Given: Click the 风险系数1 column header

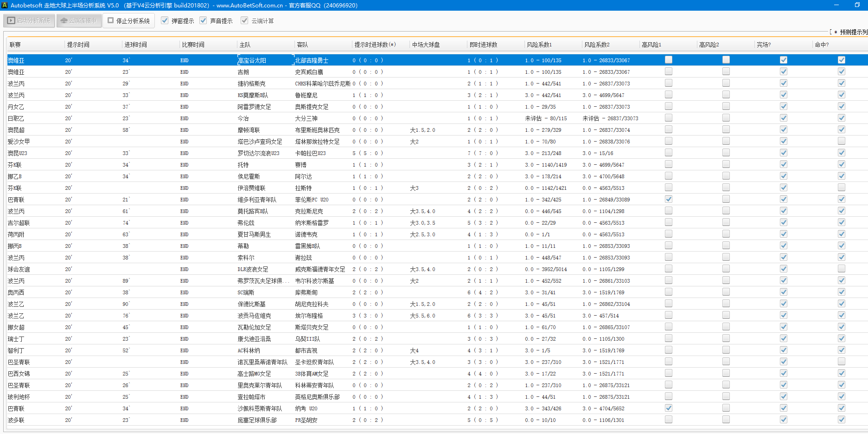Looking at the screenshot, I should coord(539,45).
